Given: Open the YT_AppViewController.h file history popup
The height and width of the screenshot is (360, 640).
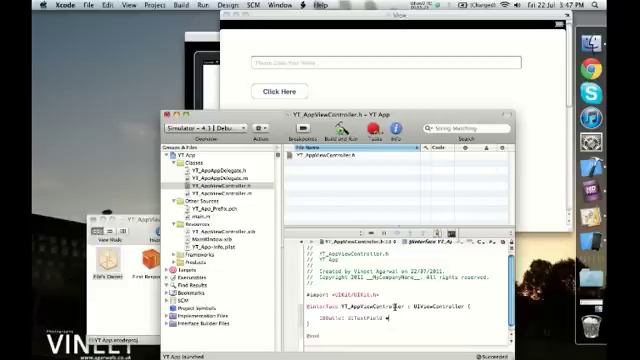Looking at the screenshot, I should click(358, 242).
